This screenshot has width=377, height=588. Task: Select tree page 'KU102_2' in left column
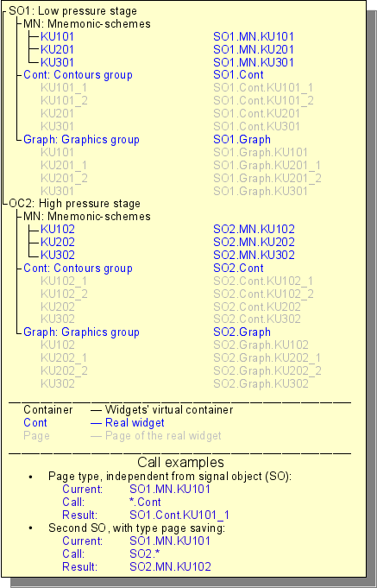pyautogui.click(x=64, y=294)
